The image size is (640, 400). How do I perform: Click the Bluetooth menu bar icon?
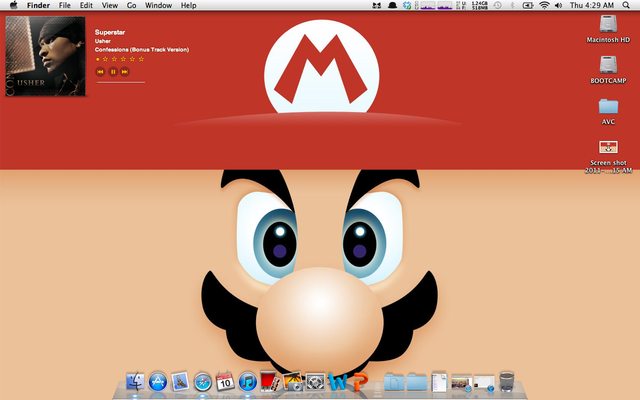[x=513, y=5]
